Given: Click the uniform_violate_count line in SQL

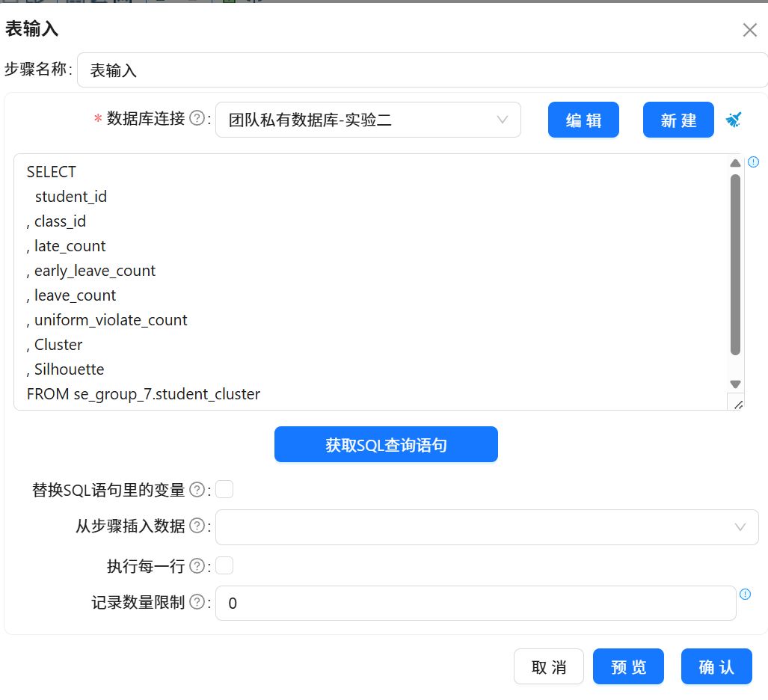Looking at the screenshot, I should 107,320.
